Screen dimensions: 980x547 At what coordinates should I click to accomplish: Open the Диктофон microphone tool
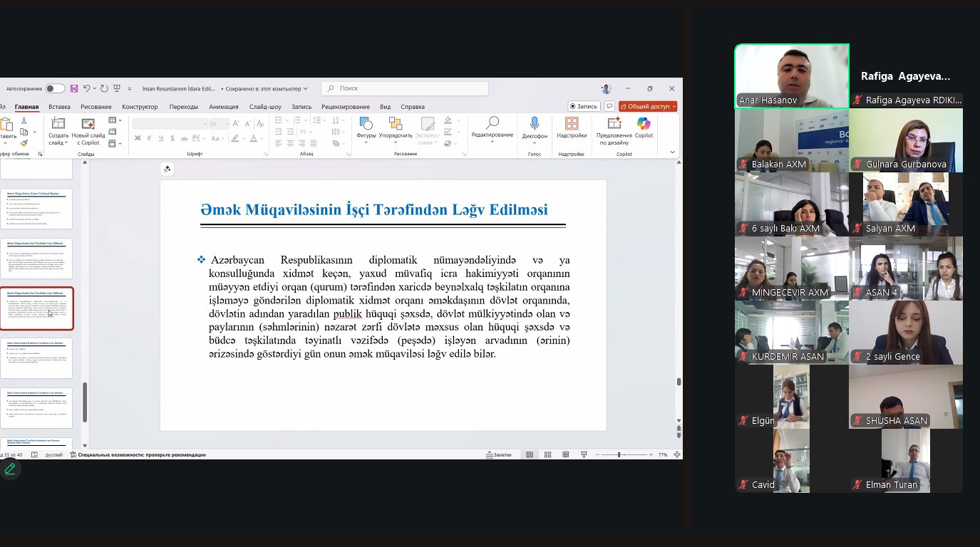coord(535,127)
